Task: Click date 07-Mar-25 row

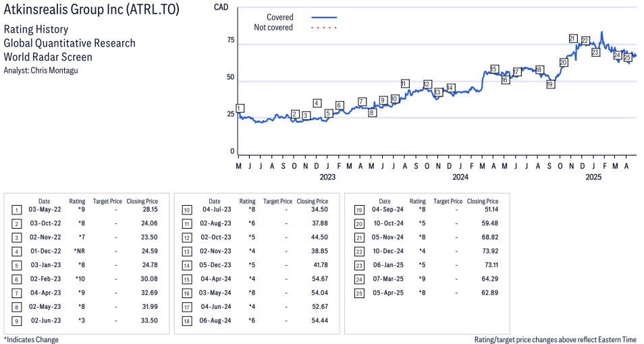Action: pyautogui.click(x=388, y=279)
